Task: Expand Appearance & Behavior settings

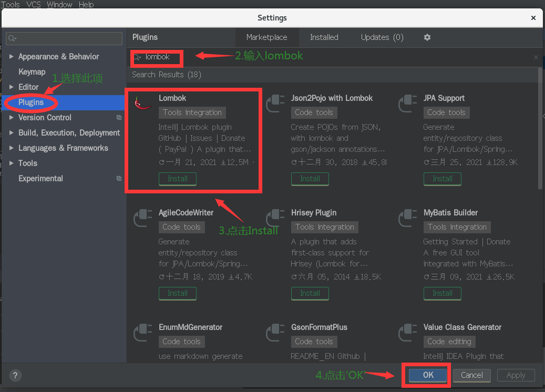Action: [x=12, y=56]
